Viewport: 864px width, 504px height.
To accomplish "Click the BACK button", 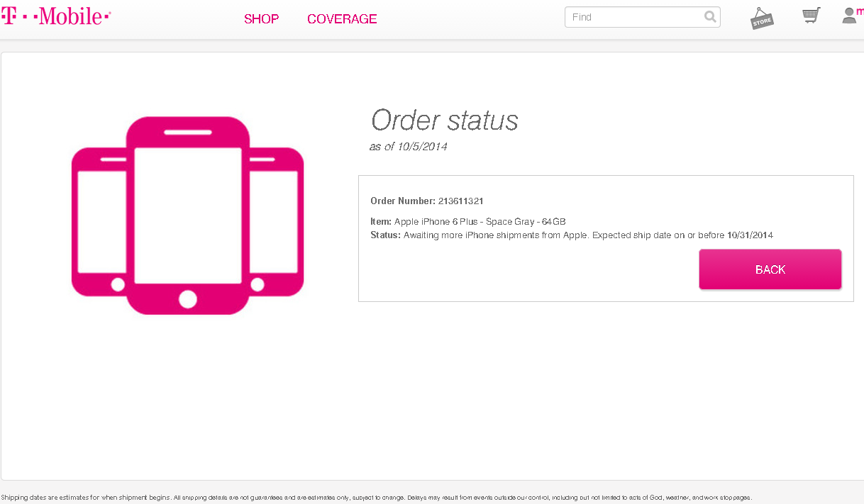I will tap(770, 269).
